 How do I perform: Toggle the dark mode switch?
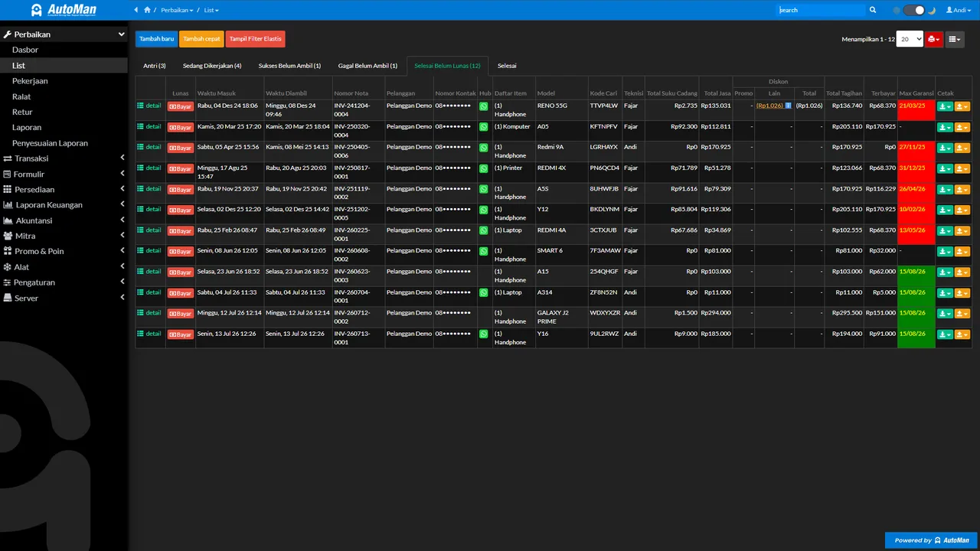pos(914,10)
